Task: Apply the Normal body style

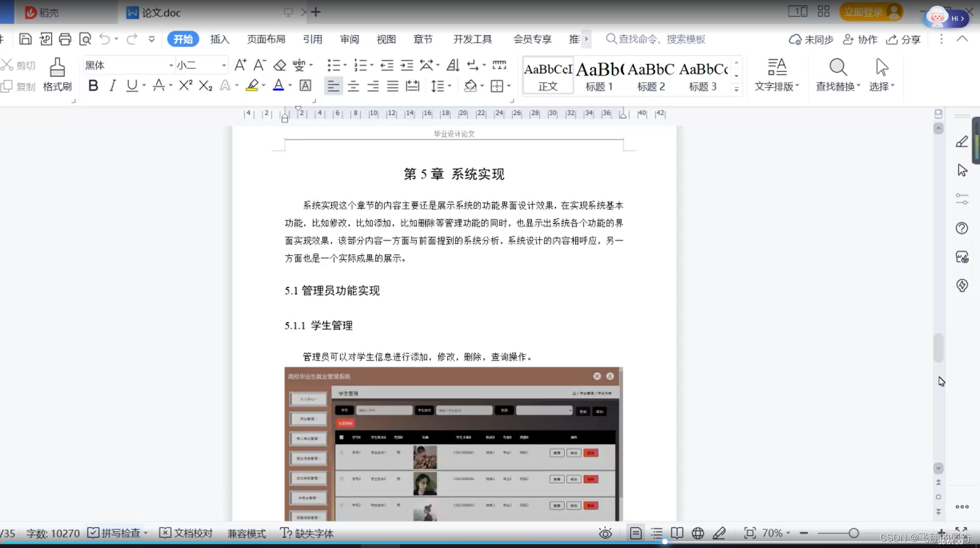Action: click(x=548, y=76)
